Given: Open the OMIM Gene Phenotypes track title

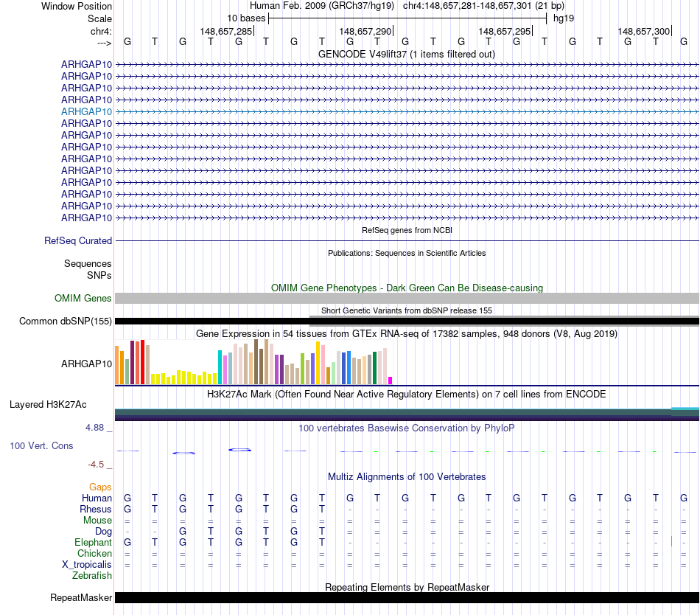Looking at the screenshot, I should pyautogui.click(x=407, y=288).
